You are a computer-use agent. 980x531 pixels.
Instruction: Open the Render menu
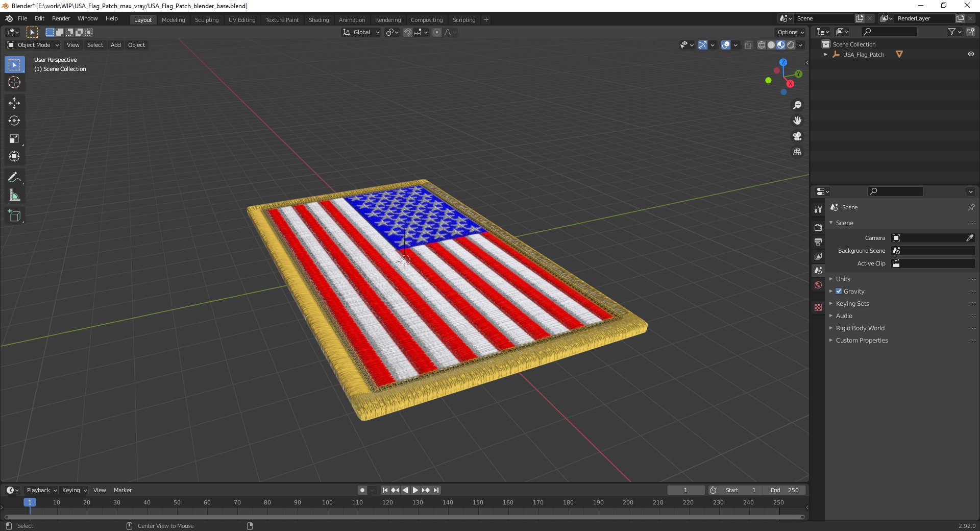[61, 18]
